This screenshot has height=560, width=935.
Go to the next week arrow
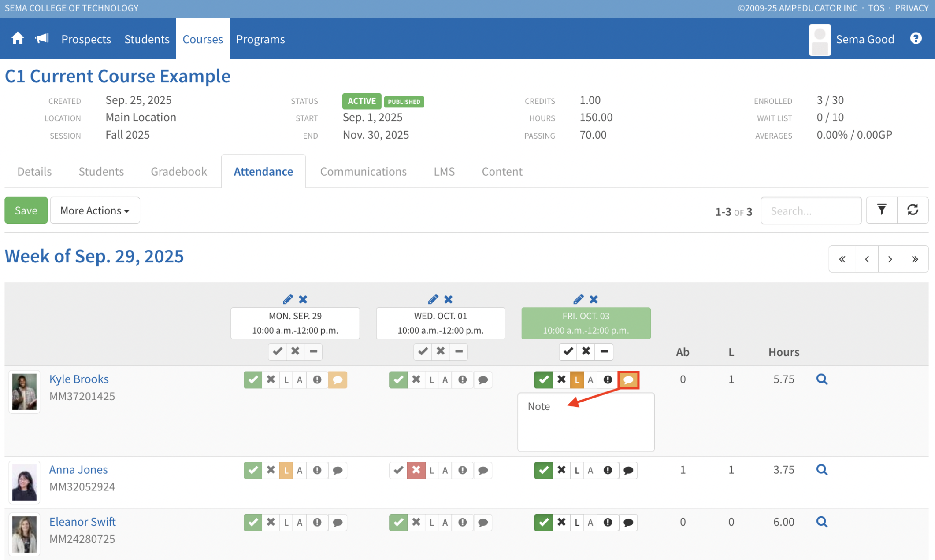coord(890,259)
